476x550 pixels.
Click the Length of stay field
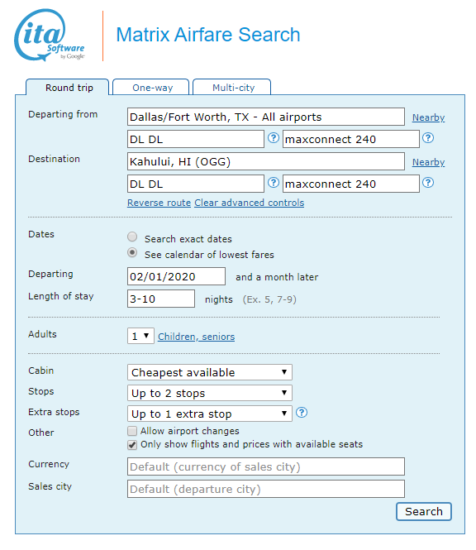coord(161,299)
